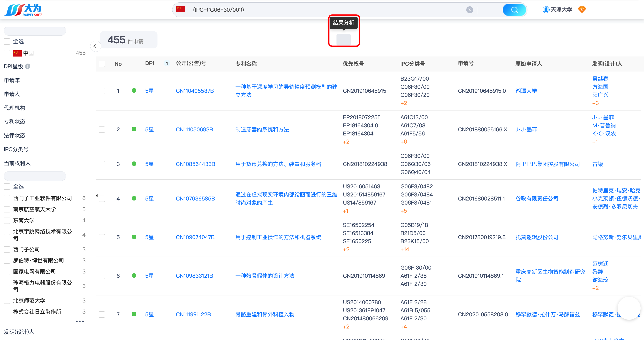Viewport: 644px width, 340px height.
Task: Check the 中国 country filter checkbox
Action: 7,53
